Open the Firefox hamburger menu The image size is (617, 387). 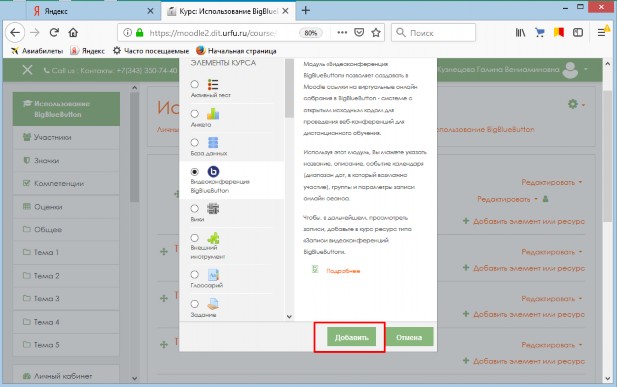pyautogui.click(x=601, y=33)
